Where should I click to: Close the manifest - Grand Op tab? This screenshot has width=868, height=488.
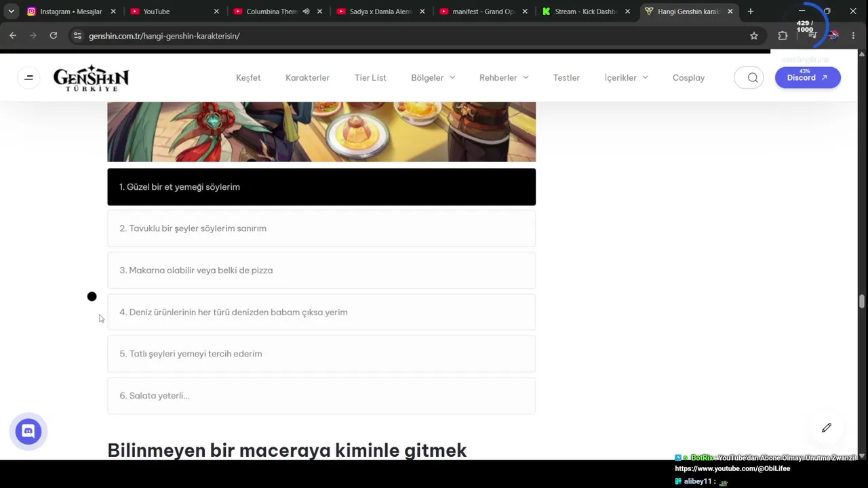coord(525,12)
